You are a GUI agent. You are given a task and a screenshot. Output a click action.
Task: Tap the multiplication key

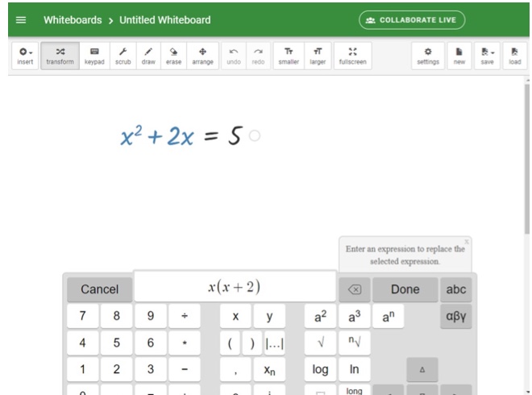[x=185, y=343]
